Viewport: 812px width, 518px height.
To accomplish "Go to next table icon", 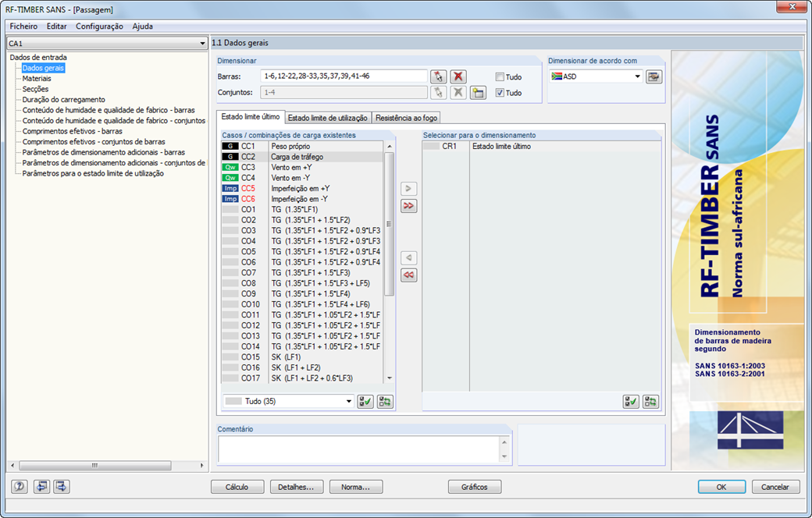I will click(61, 487).
